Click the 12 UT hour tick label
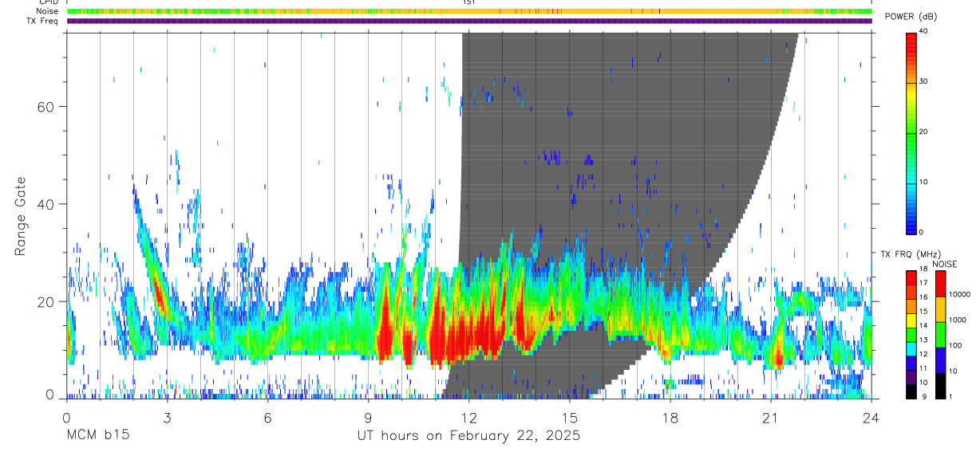This screenshot has width=980, height=452. [x=468, y=418]
